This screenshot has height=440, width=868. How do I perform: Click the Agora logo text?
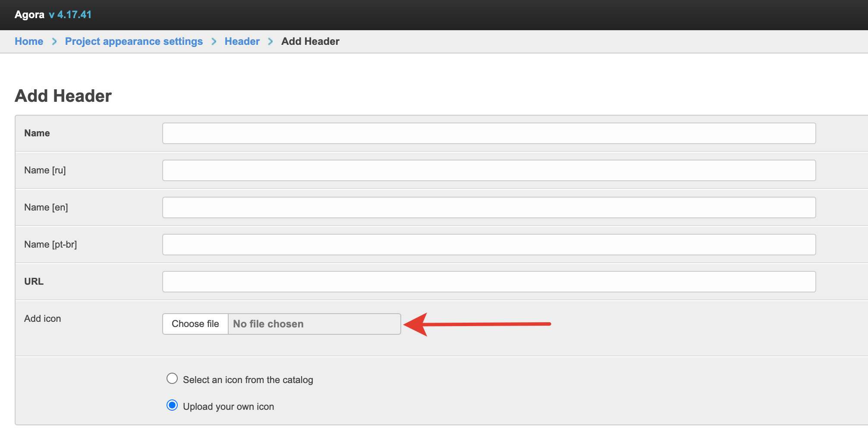pos(29,15)
